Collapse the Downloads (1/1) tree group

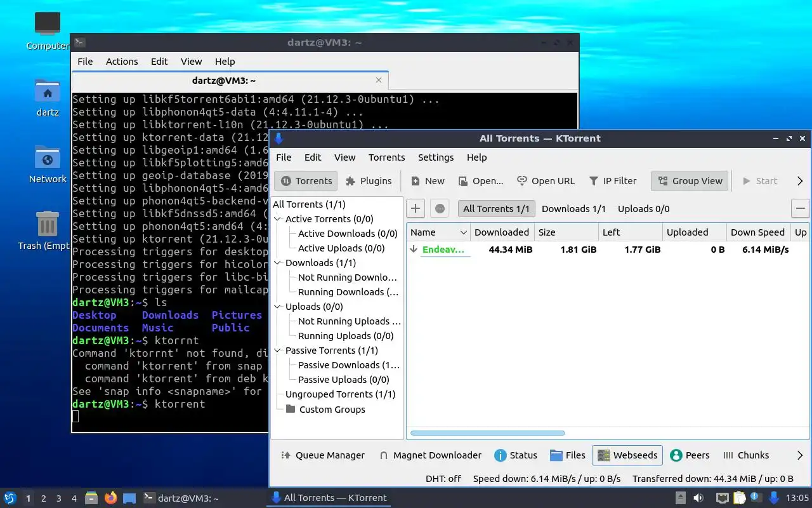pos(277,263)
